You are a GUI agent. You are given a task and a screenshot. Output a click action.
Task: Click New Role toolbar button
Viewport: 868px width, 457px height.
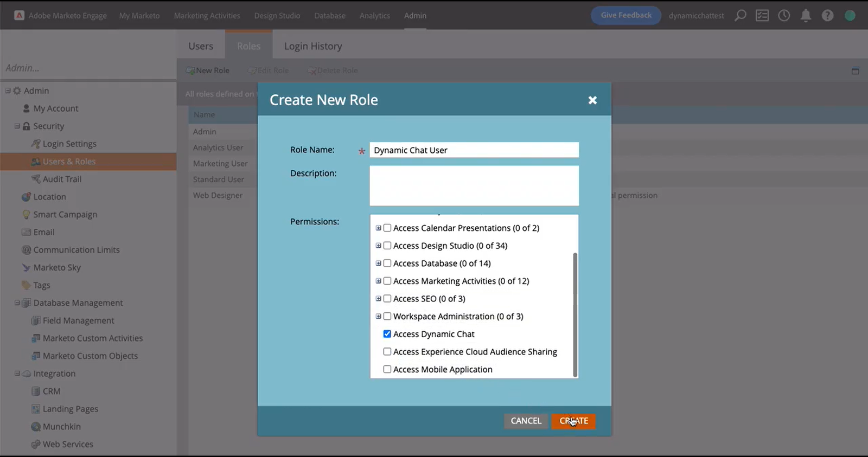tap(208, 70)
